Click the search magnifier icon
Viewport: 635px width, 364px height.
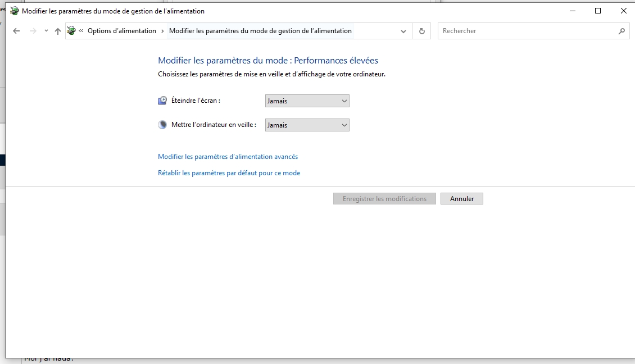[x=622, y=31]
